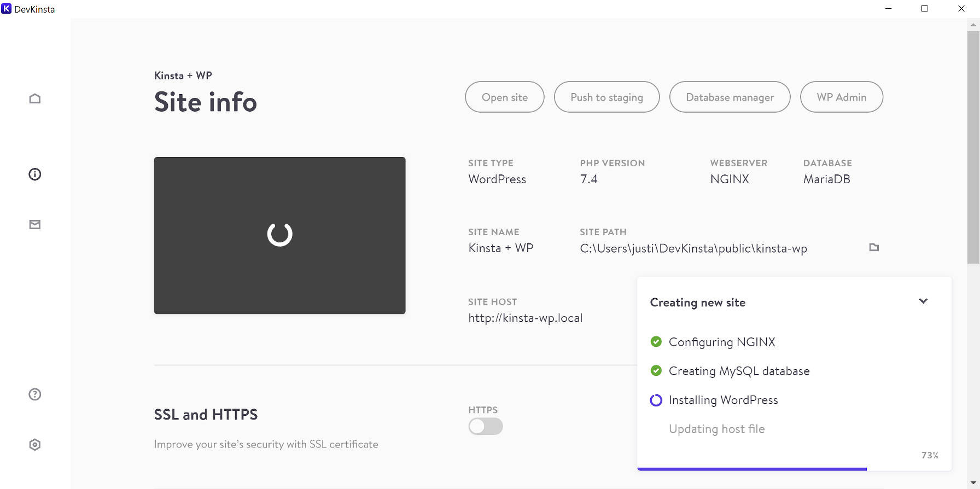Click the loading site preview thumbnail

(280, 236)
